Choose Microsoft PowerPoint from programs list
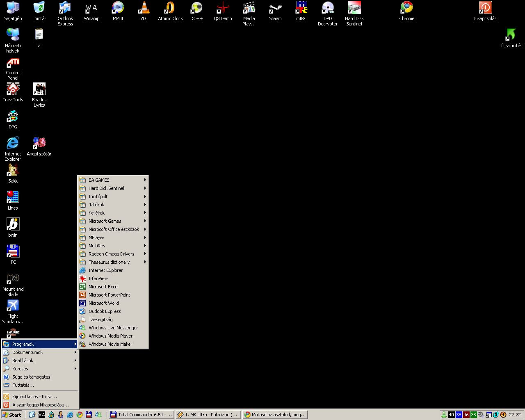Viewport: 525px width, 420px height. (113, 295)
